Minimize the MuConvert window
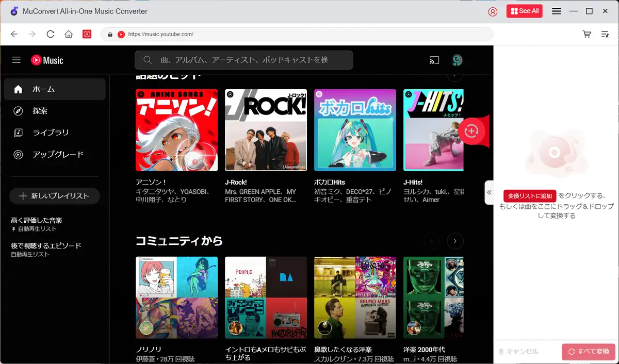This screenshot has width=619, height=364. point(573,11)
